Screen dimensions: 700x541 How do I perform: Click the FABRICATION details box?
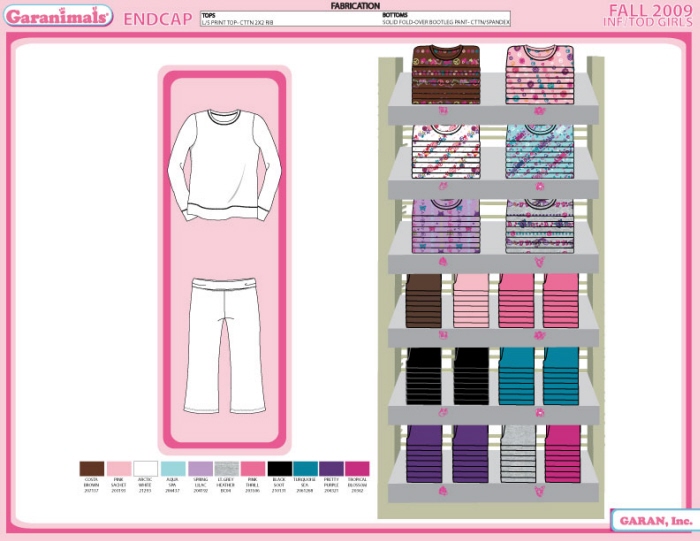(x=355, y=18)
